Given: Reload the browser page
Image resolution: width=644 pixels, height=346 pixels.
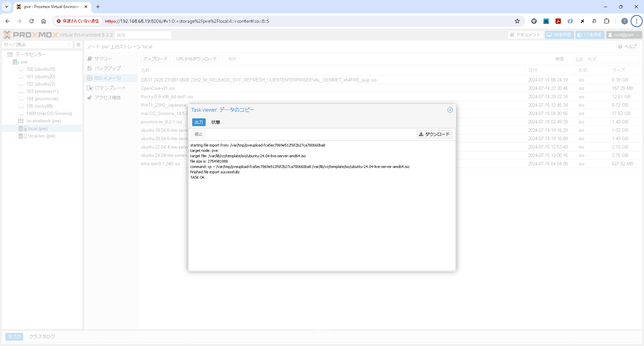Looking at the screenshot, I should point(32,21).
